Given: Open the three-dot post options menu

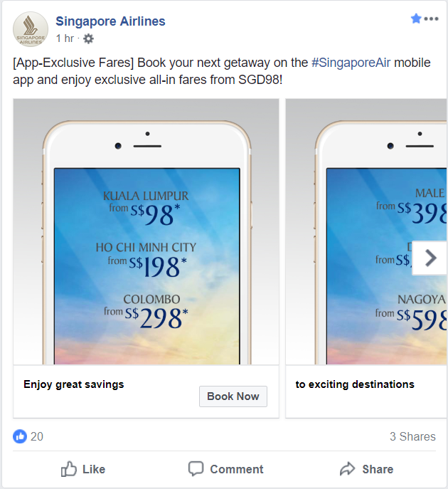Looking at the screenshot, I should (x=432, y=19).
